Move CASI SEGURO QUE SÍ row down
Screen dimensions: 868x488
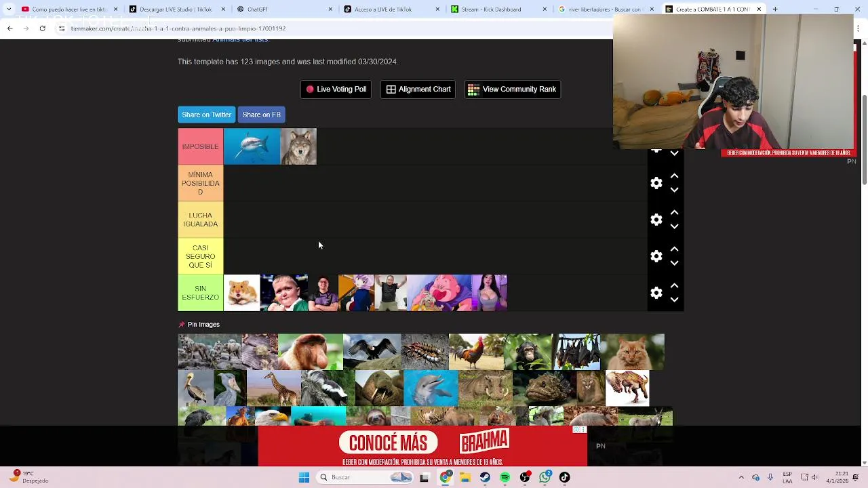click(674, 264)
